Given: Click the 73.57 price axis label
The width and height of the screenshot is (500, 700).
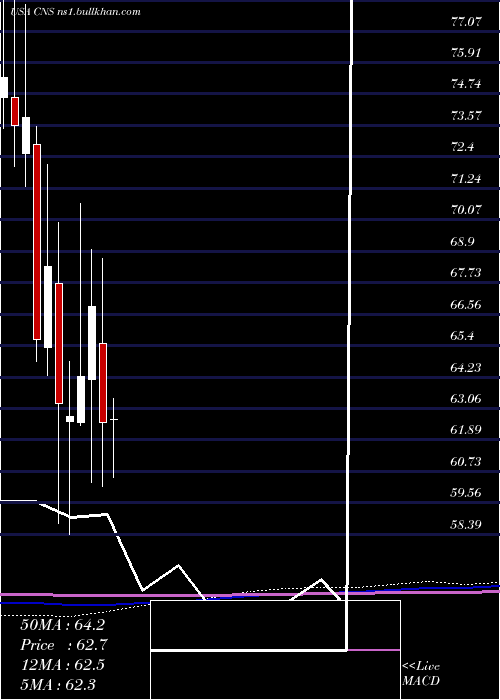Looking at the screenshot, I should pos(467,116).
